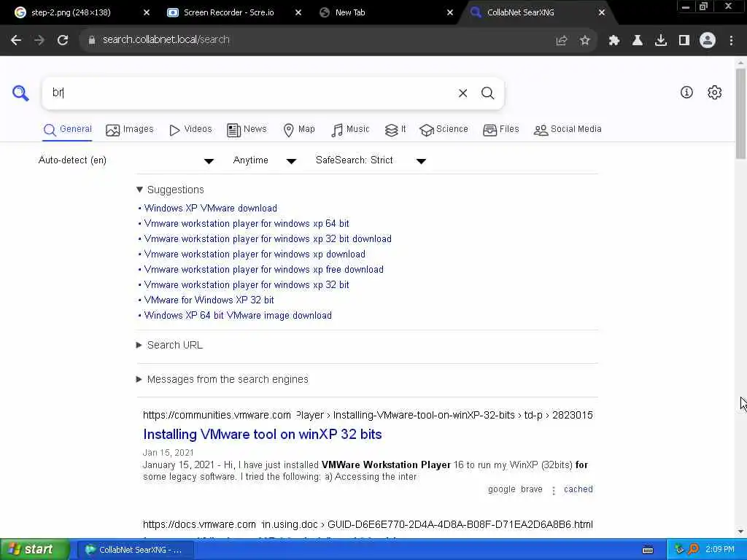Click the search query input field
The height and width of the screenshot is (560, 747).
coord(250,93)
